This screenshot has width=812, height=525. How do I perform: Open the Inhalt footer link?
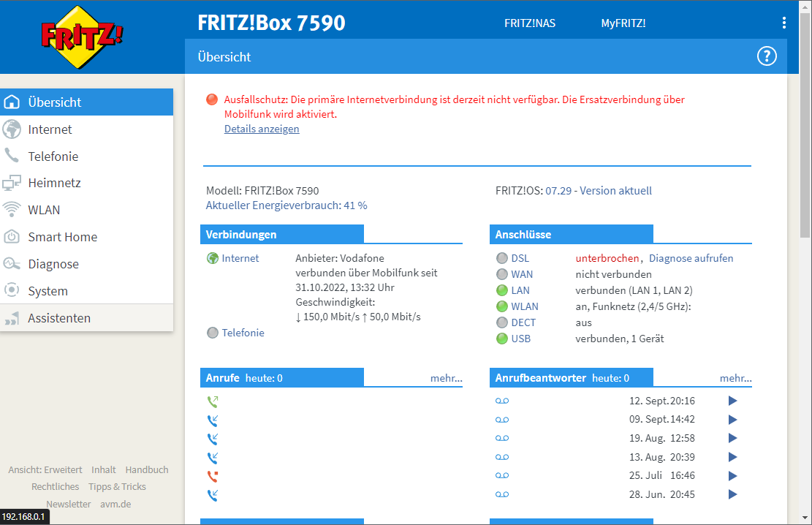click(104, 469)
